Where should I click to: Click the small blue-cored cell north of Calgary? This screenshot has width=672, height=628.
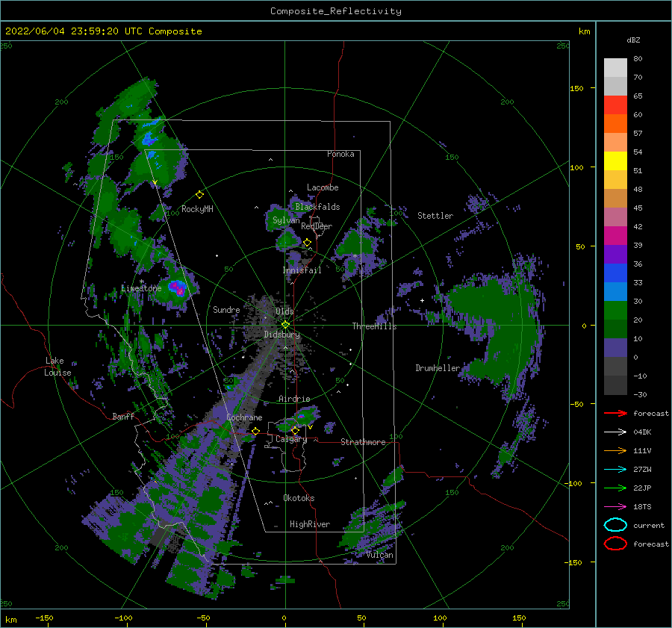302,416
